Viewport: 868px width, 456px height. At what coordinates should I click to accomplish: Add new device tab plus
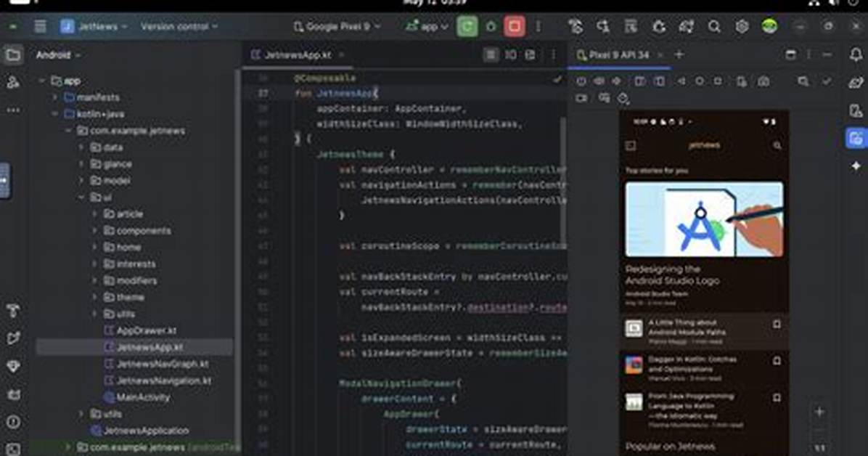pos(679,54)
